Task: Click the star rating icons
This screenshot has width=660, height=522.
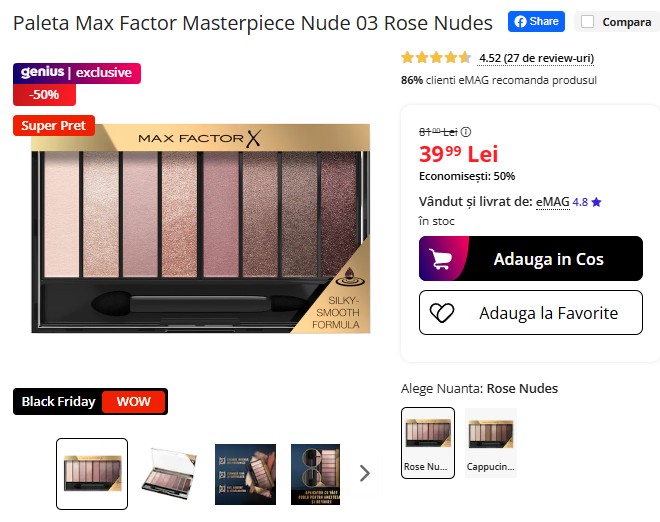Action: [436, 57]
